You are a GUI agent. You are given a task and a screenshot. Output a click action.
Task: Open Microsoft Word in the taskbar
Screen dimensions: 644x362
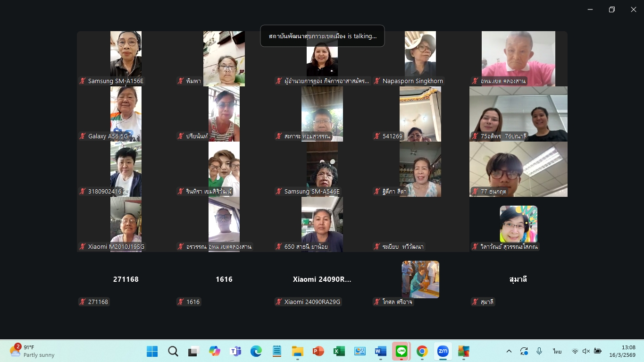(x=380, y=351)
